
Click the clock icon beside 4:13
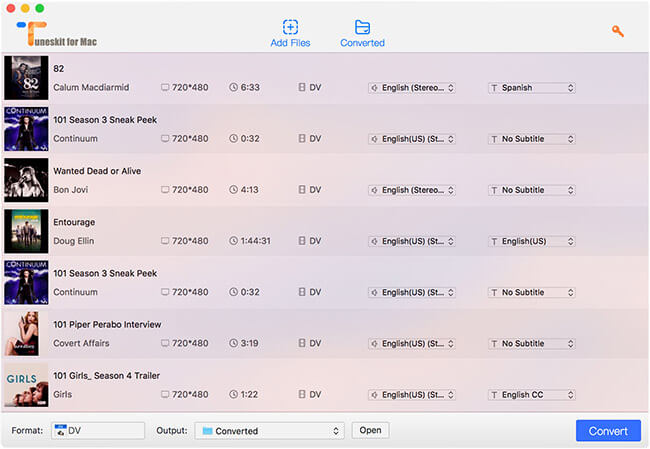pyautogui.click(x=234, y=190)
